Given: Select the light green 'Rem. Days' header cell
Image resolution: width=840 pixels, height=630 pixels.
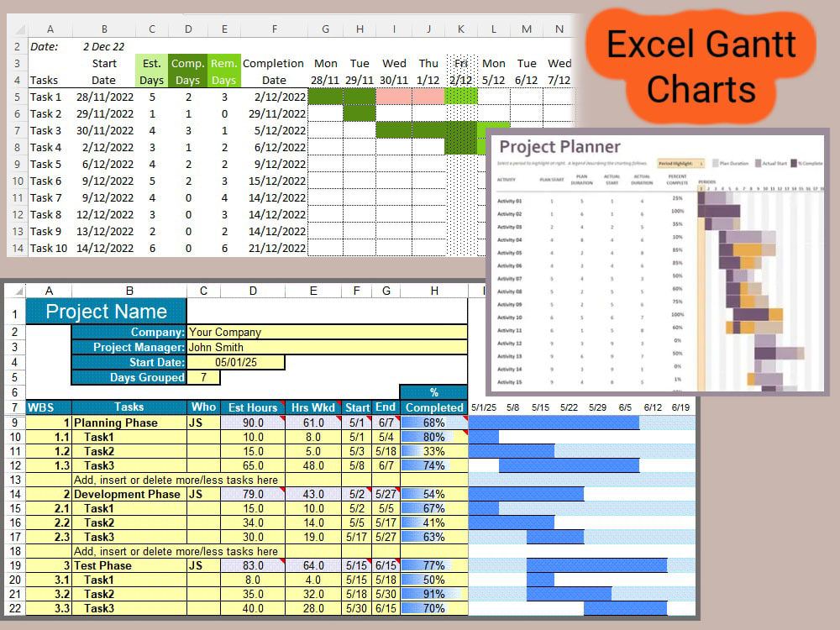Looking at the screenshot, I should click(x=224, y=71).
